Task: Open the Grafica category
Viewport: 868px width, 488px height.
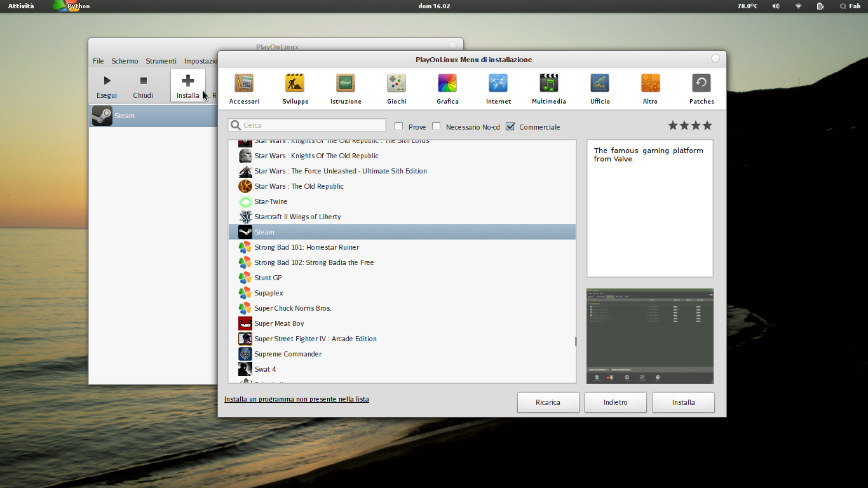Action: pyautogui.click(x=447, y=89)
